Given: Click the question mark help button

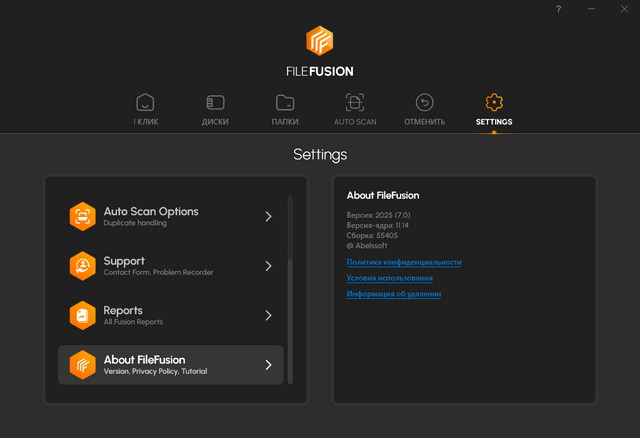Looking at the screenshot, I should coord(559,9).
